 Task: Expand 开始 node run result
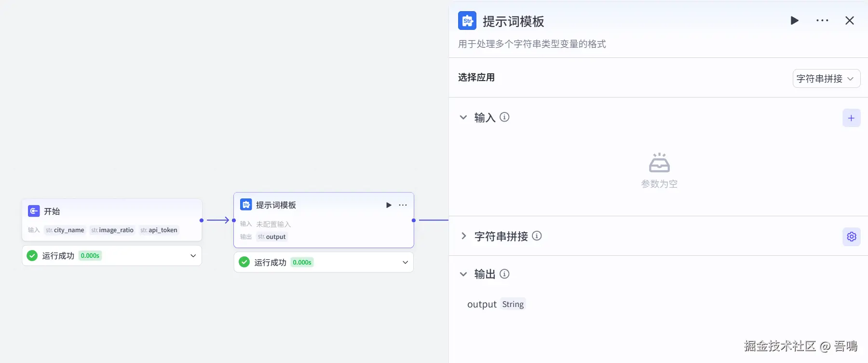pyautogui.click(x=193, y=256)
